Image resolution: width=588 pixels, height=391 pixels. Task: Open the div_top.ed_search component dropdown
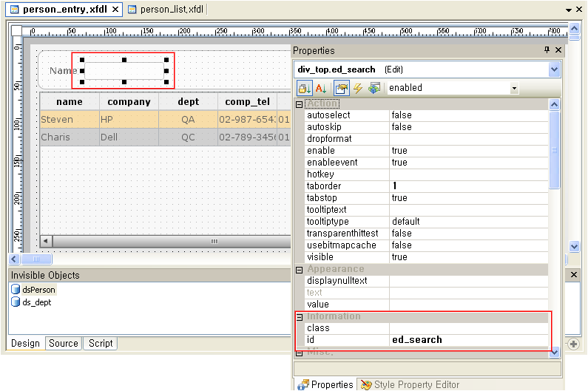click(555, 69)
